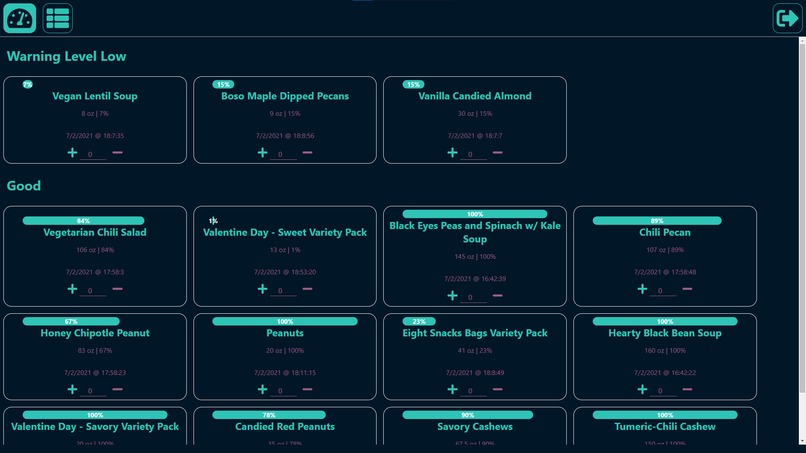Click quantity field of Peanuts
806x453 pixels.
point(283,391)
